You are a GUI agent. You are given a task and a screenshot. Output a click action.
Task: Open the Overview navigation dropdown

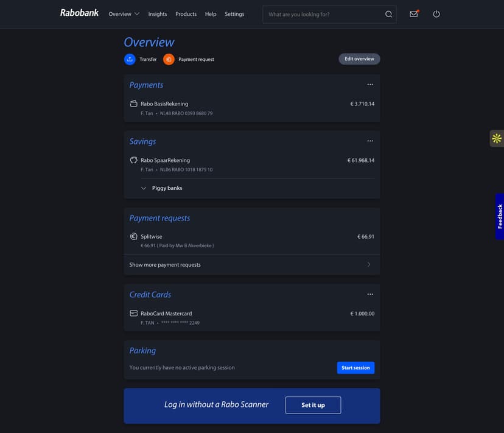(x=124, y=13)
